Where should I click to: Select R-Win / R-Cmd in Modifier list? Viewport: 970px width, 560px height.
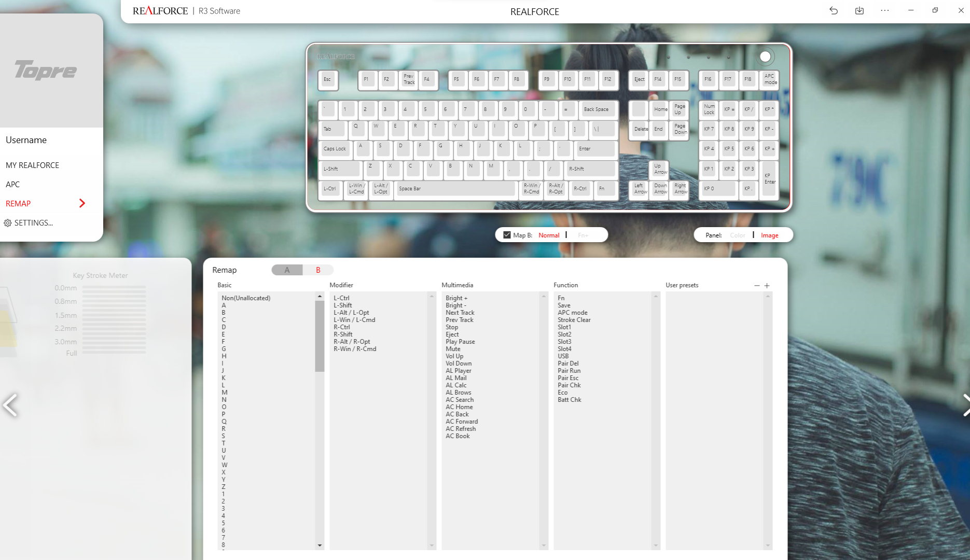tap(355, 349)
